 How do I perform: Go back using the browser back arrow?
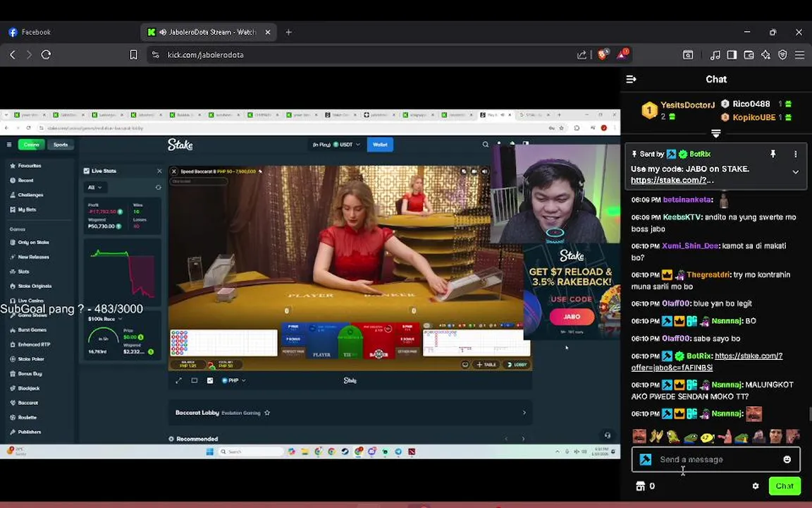tap(13, 54)
